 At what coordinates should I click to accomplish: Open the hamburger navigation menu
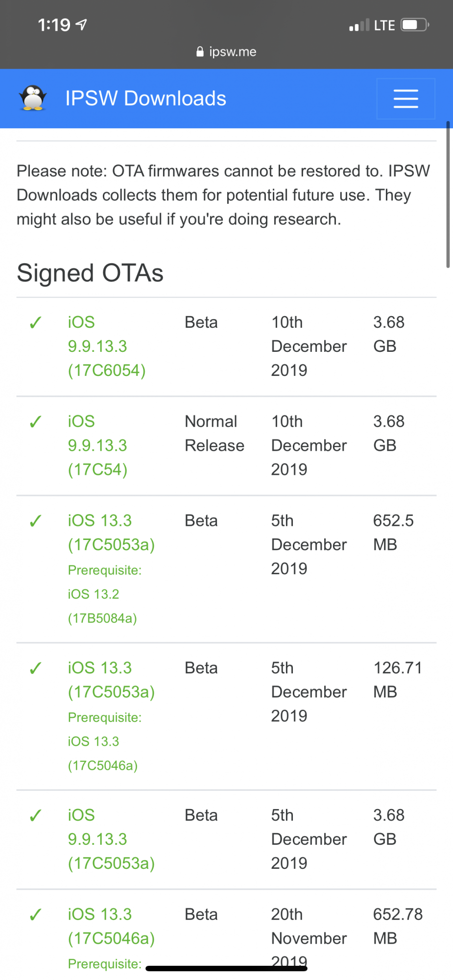tap(405, 98)
